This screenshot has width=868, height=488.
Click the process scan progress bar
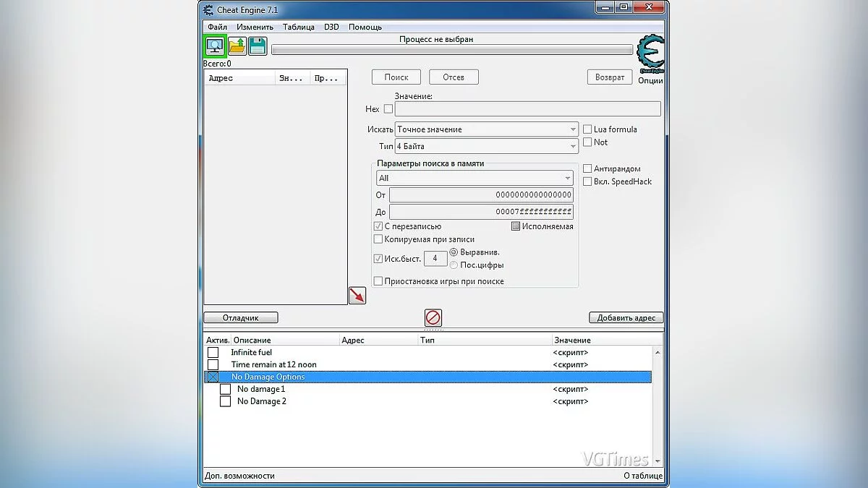coord(451,50)
